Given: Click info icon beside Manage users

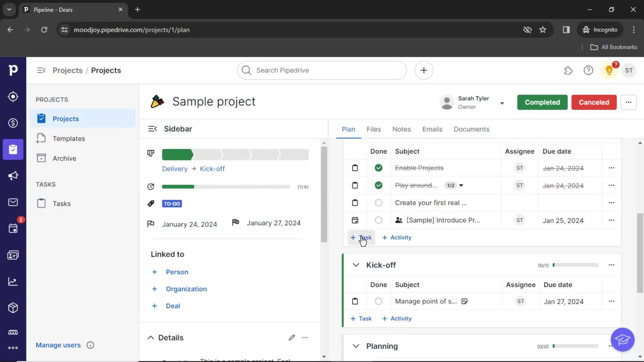Looking at the screenshot, I should 90,345.
